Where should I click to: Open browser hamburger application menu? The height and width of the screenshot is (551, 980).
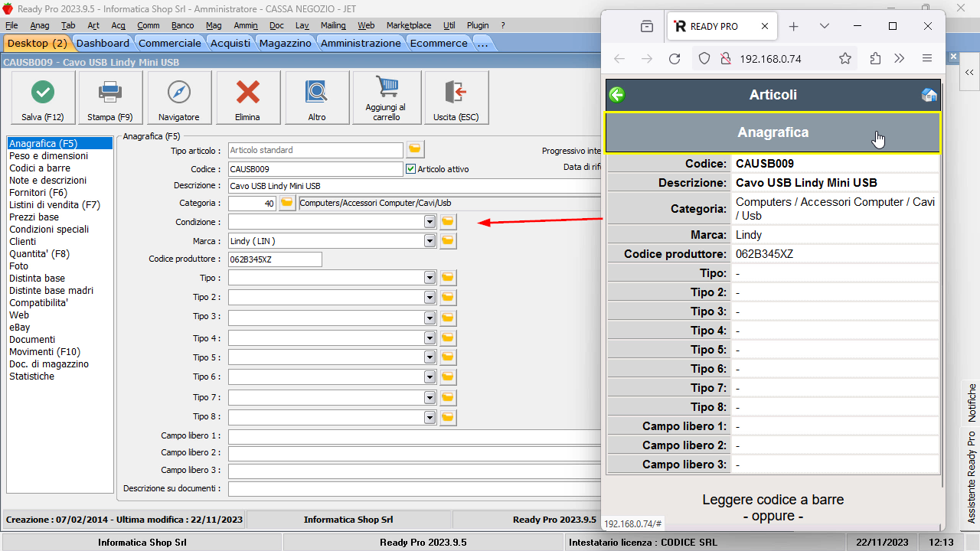click(927, 59)
